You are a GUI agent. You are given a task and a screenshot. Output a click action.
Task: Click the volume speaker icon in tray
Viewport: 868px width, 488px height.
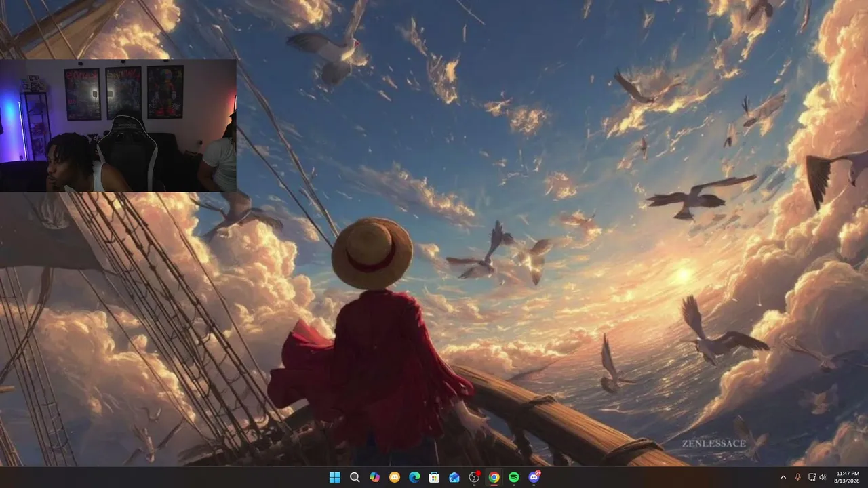pyautogui.click(x=823, y=477)
